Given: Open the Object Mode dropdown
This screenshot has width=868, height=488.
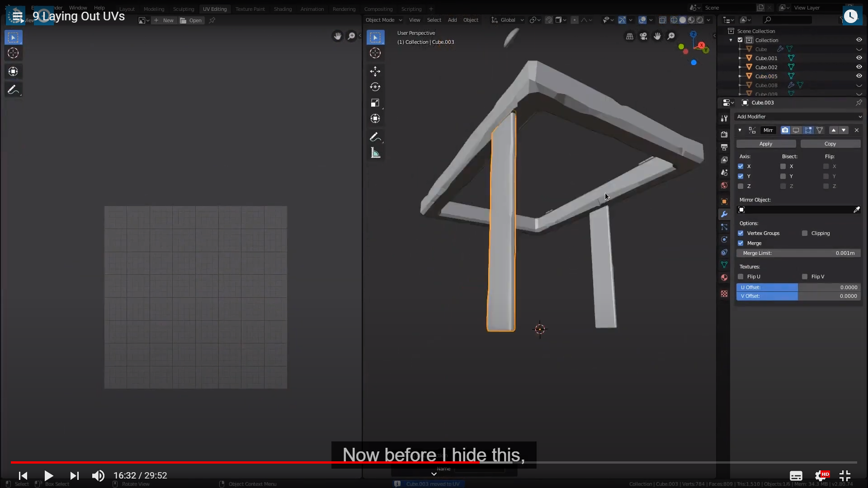Looking at the screenshot, I should click(x=383, y=20).
